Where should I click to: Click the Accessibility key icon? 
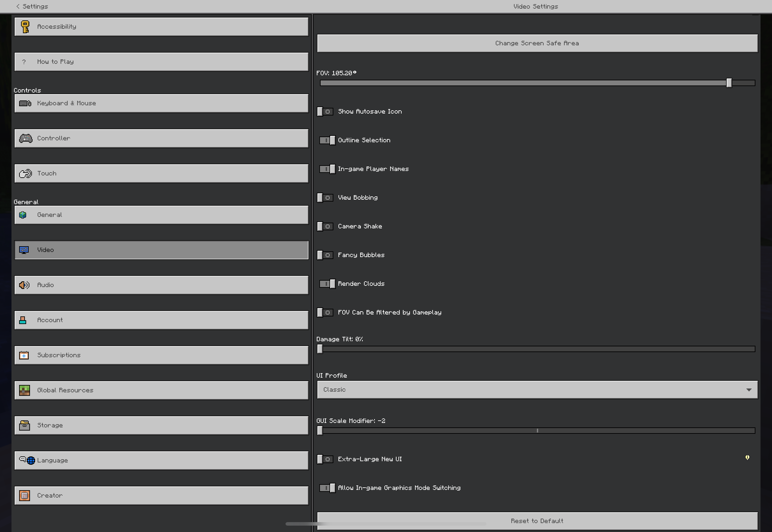click(x=25, y=27)
